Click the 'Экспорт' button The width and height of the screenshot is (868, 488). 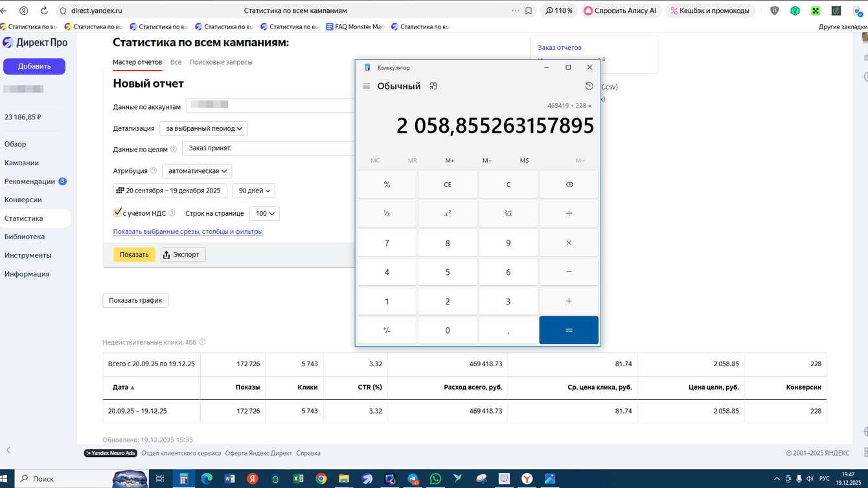pos(183,255)
